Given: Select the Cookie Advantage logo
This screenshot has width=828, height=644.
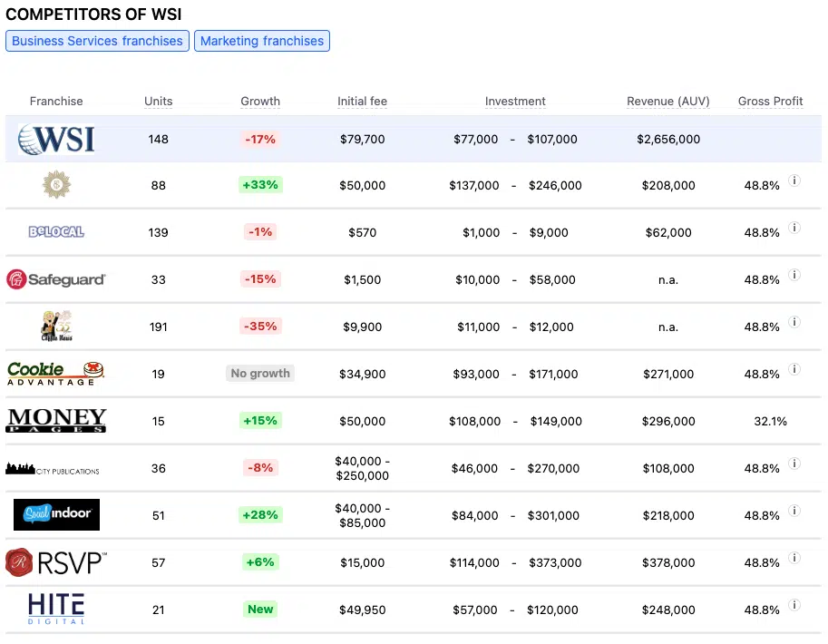Looking at the screenshot, I should [x=55, y=374].
